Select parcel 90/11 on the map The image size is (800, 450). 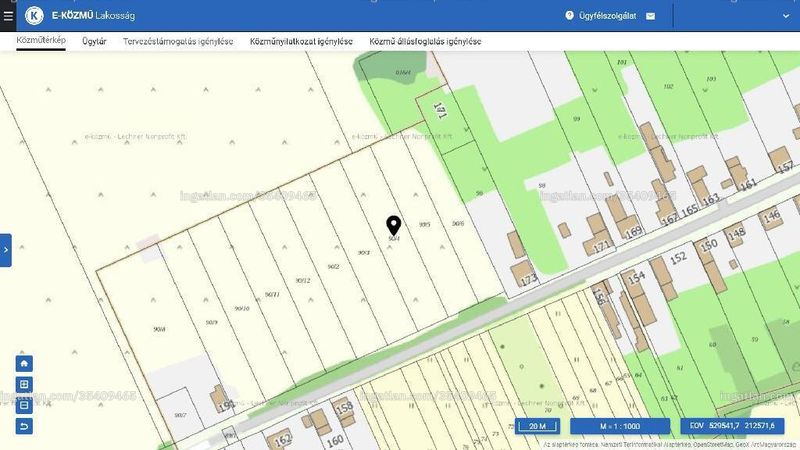(272, 294)
